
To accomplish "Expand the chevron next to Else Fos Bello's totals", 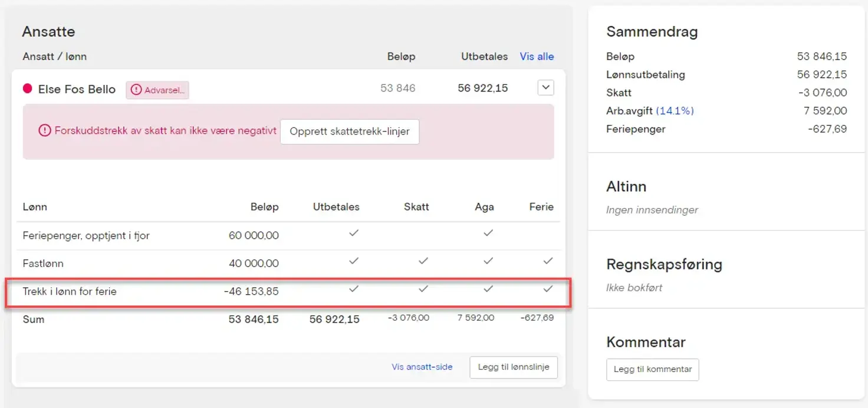I will point(545,87).
